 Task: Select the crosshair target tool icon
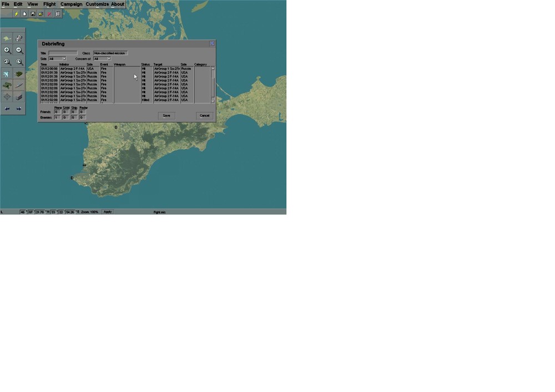coord(7,96)
